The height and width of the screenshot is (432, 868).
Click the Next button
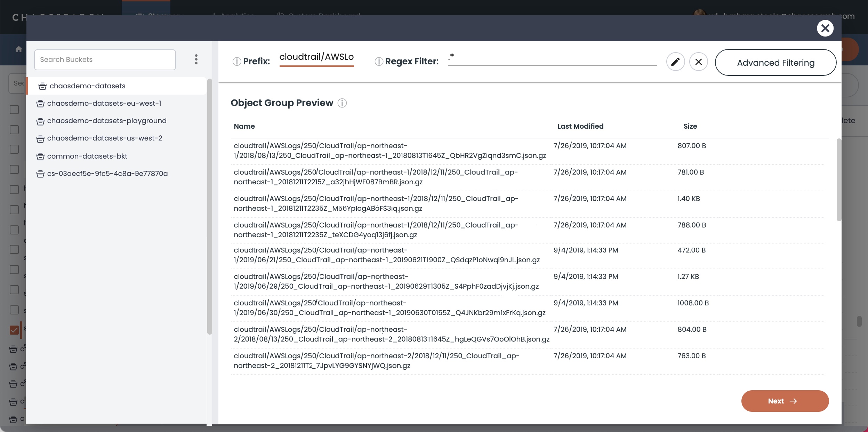coord(785,401)
